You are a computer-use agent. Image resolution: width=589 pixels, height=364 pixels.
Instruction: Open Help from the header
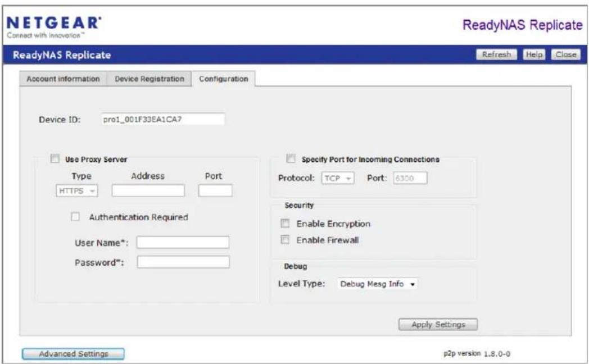(534, 54)
